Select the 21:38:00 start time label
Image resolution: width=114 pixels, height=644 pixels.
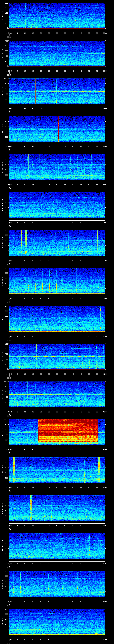pyautogui.click(x=9, y=298)
